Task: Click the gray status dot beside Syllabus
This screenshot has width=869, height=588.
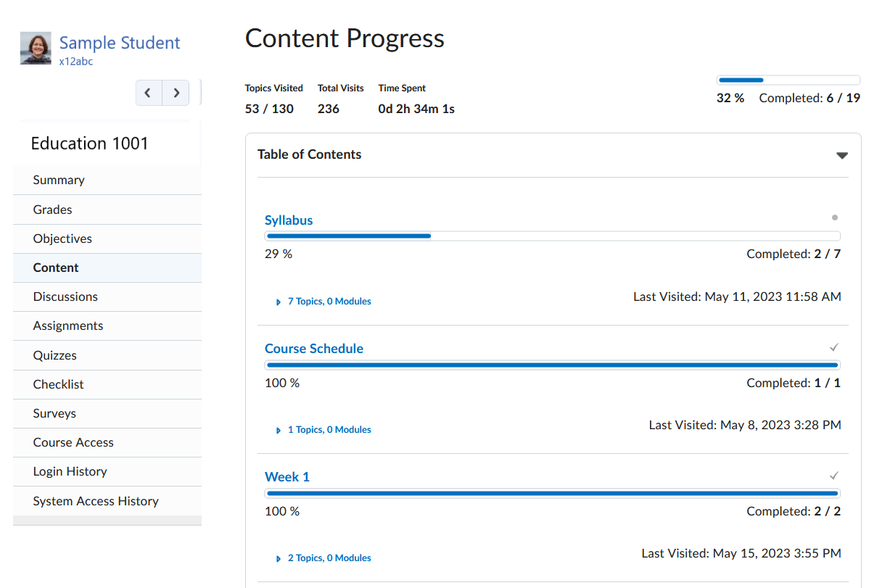Action: coord(835,217)
